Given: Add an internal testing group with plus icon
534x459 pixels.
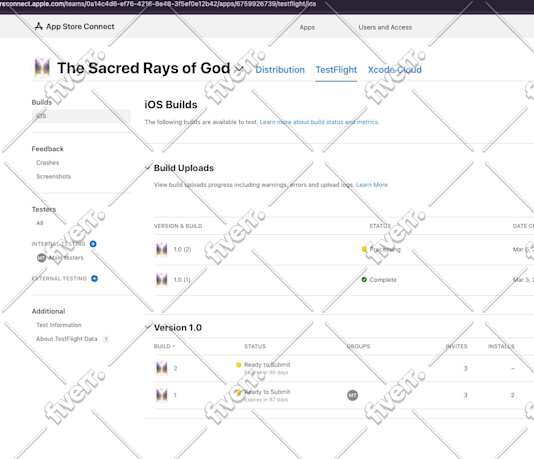Looking at the screenshot, I should click(x=93, y=244).
